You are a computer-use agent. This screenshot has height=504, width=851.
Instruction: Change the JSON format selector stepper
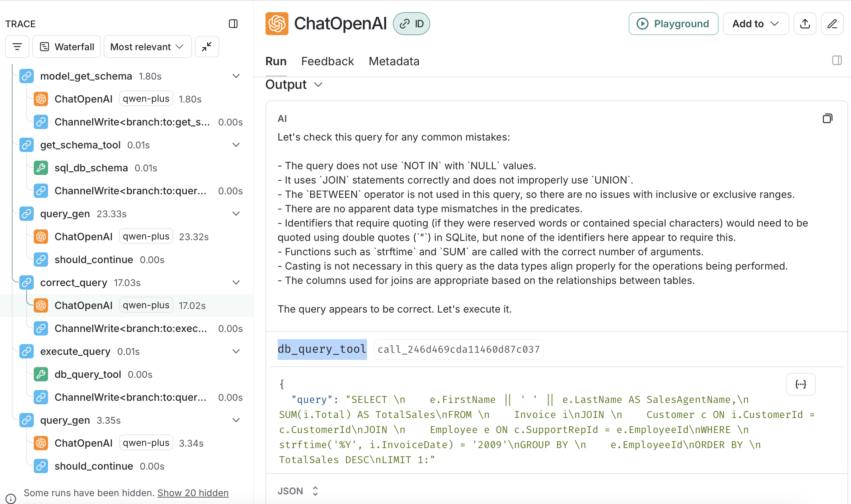[315, 491]
